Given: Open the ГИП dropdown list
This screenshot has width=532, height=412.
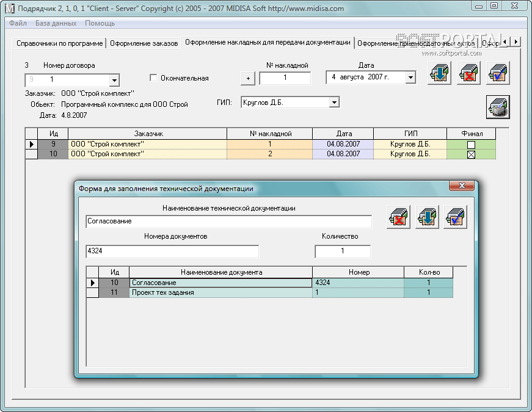Looking at the screenshot, I should click(x=334, y=103).
